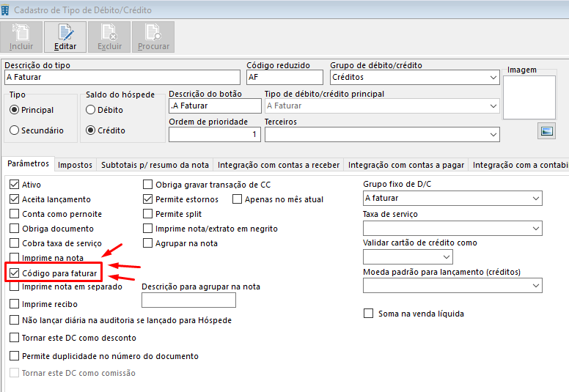Click Descrição para agrupar na nota field
569x392 pixels.
(188, 300)
